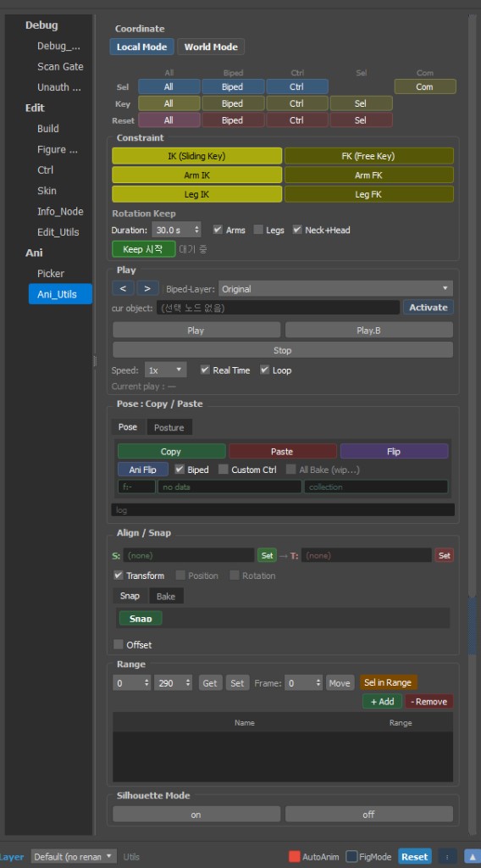Click the Arm FK constraint button
Image resolution: width=481 pixels, height=868 pixels.
point(368,175)
